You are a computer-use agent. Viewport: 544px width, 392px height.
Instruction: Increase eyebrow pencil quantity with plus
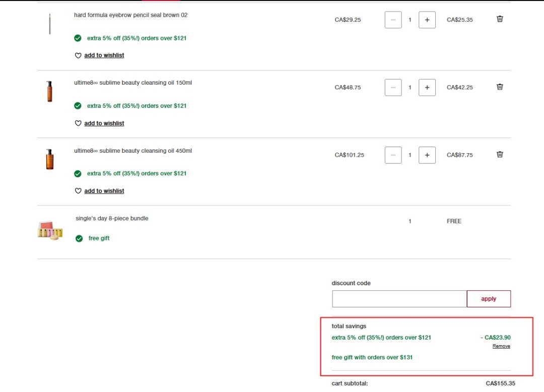click(x=427, y=20)
